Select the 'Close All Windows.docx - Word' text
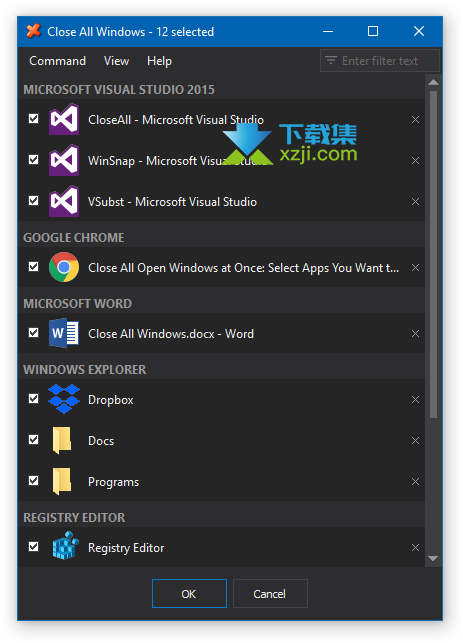Viewport: 463px width, 643px height. pyautogui.click(x=171, y=334)
